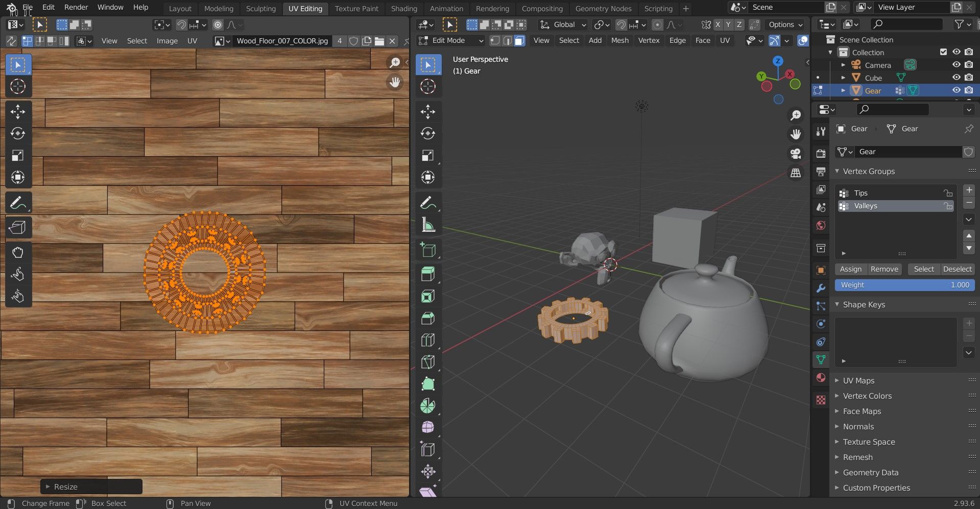The image size is (980, 509).
Task: Open the UV menu in the UV editor
Action: tap(192, 41)
